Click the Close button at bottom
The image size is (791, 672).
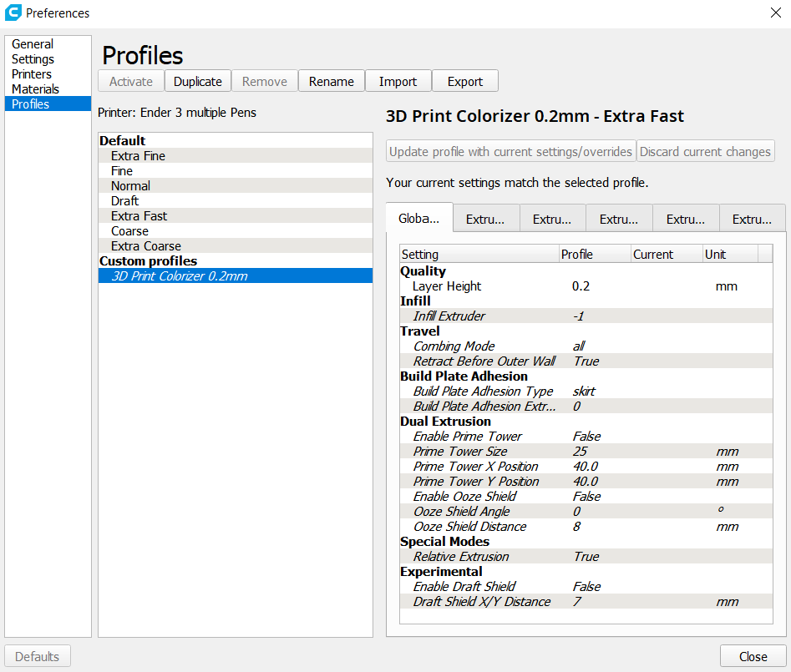[753, 656]
